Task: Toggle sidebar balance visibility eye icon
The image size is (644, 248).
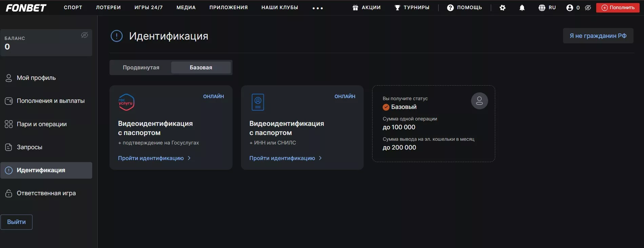Action: coord(84,35)
